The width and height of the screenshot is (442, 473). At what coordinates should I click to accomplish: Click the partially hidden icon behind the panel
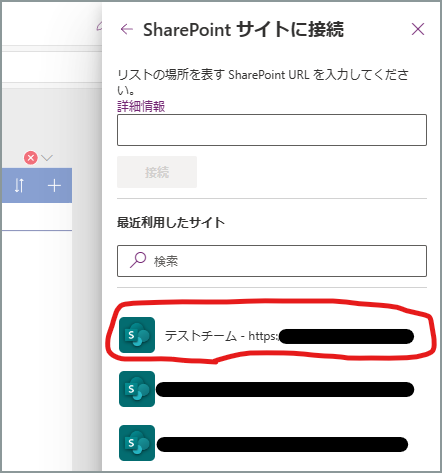[x=99, y=27]
